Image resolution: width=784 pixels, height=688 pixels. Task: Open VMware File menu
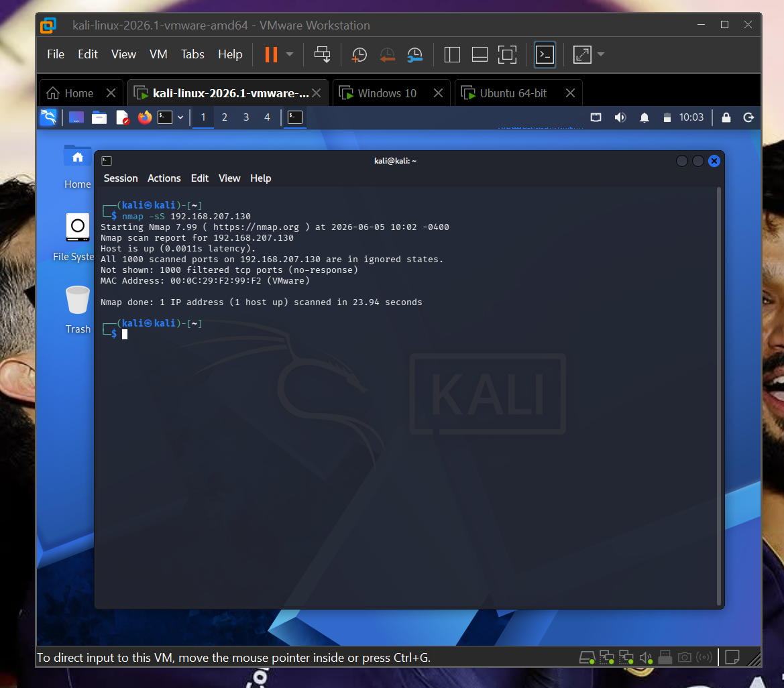pyautogui.click(x=56, y=54)
